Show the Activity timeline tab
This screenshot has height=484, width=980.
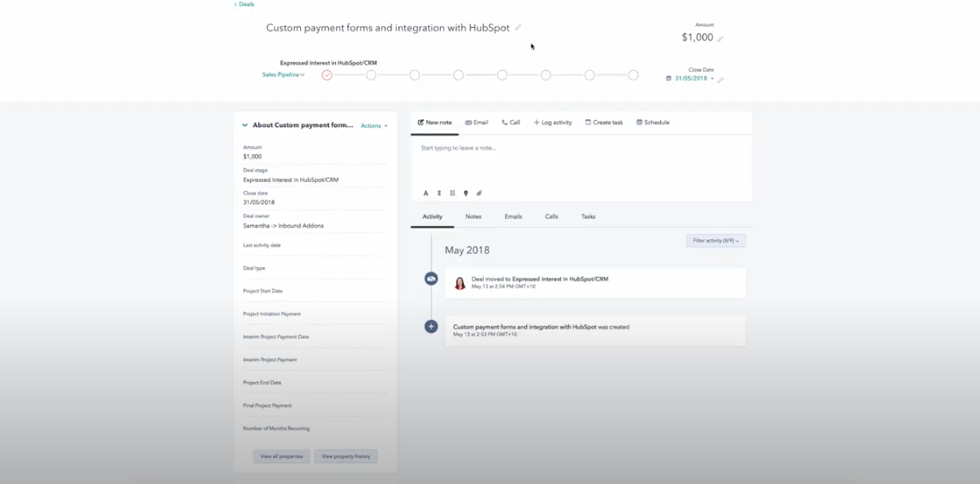pos(432,216)
